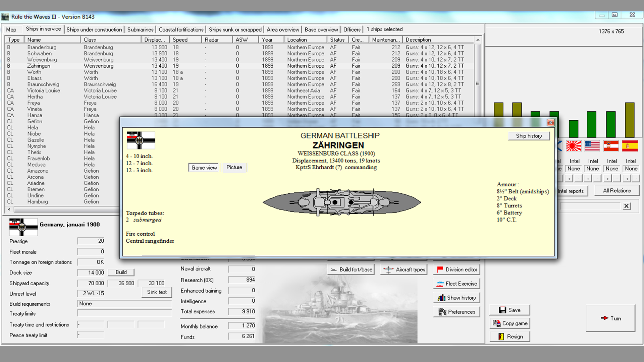Viewport: 644px width, 362px height.
Task: Sort the ship list by Speed column
Action: click(185, 40)
